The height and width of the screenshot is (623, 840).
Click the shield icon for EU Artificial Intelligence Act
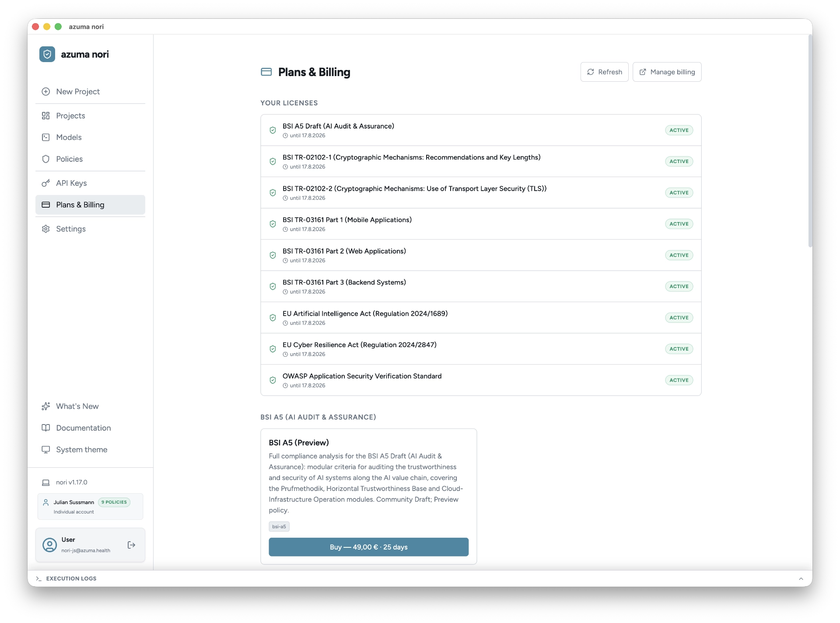tap(273, 318)
